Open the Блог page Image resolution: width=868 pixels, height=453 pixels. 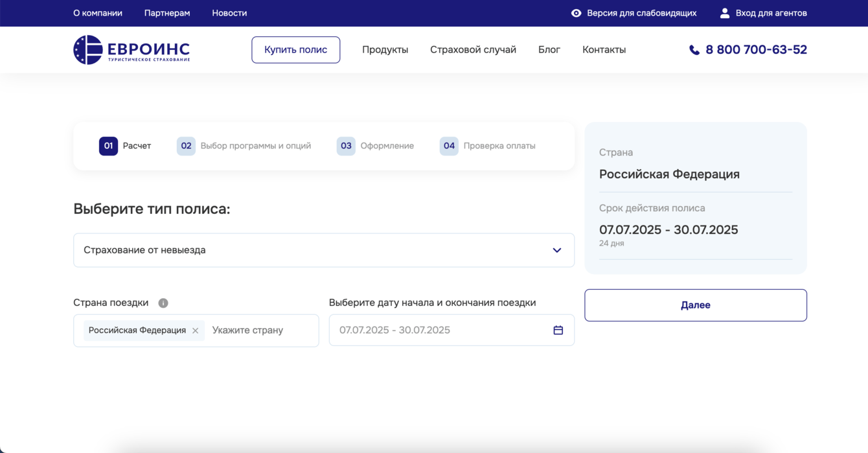[549, 50]
